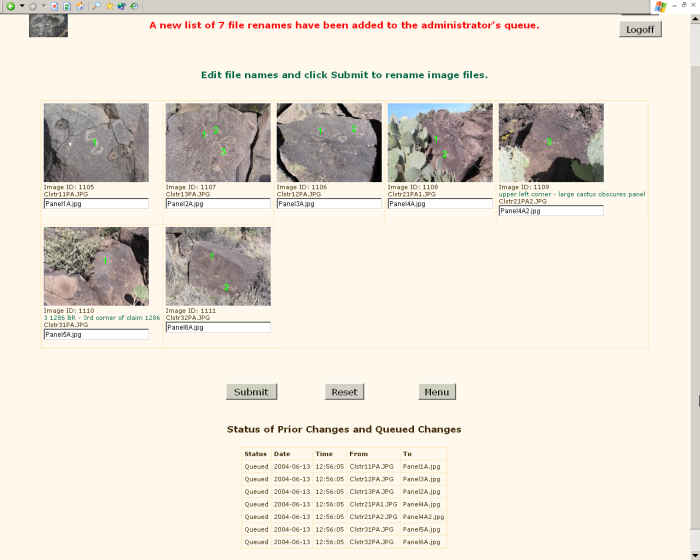This screenshot has width=700, height=560.
Task: Click the browser Back button
Action: tap(11, 6)
